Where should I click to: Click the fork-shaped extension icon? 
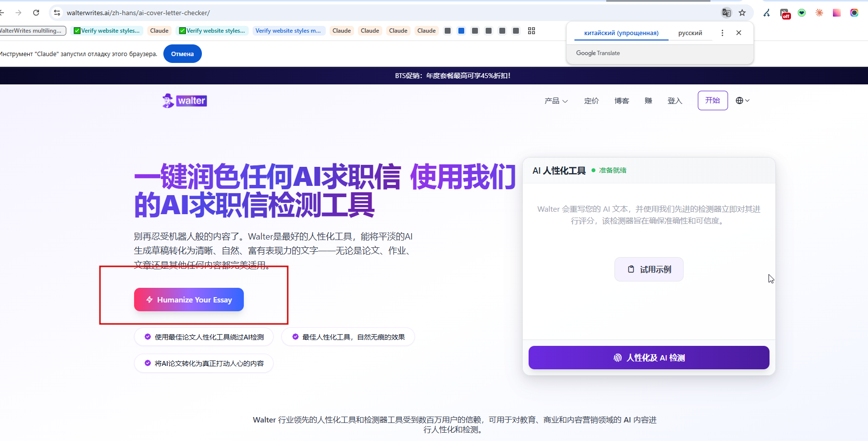[767, 13]
